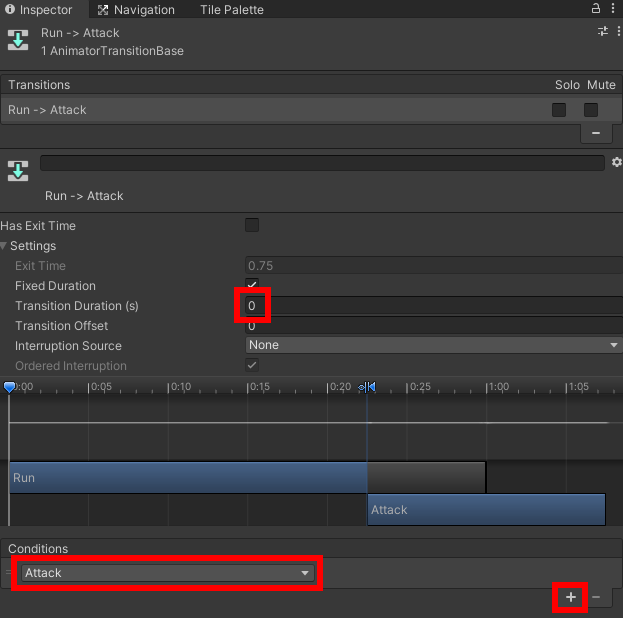
Task: Open the Navigation tab
Action: click(x=136, y=10)
